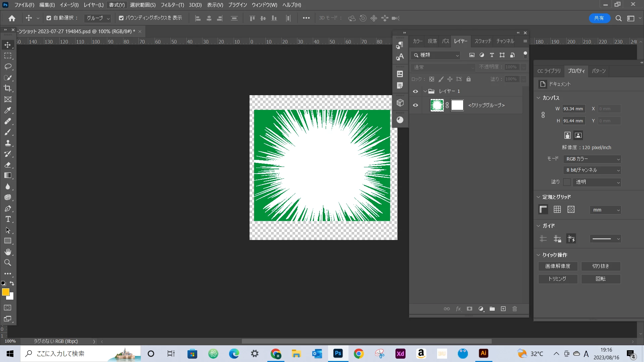This screenshot has width=644, height=362.
Task: Click the delete layer trash icon
Action: pyautogui.click(x=515, y=309)
